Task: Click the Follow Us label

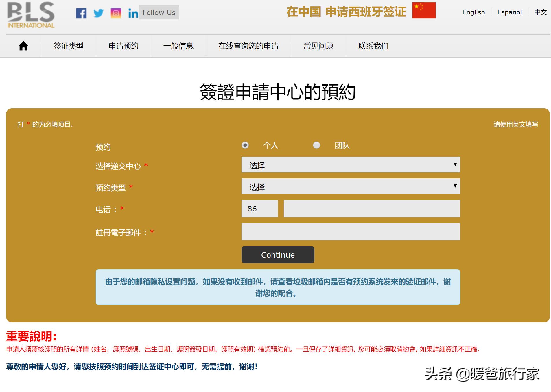Action: 159,12
